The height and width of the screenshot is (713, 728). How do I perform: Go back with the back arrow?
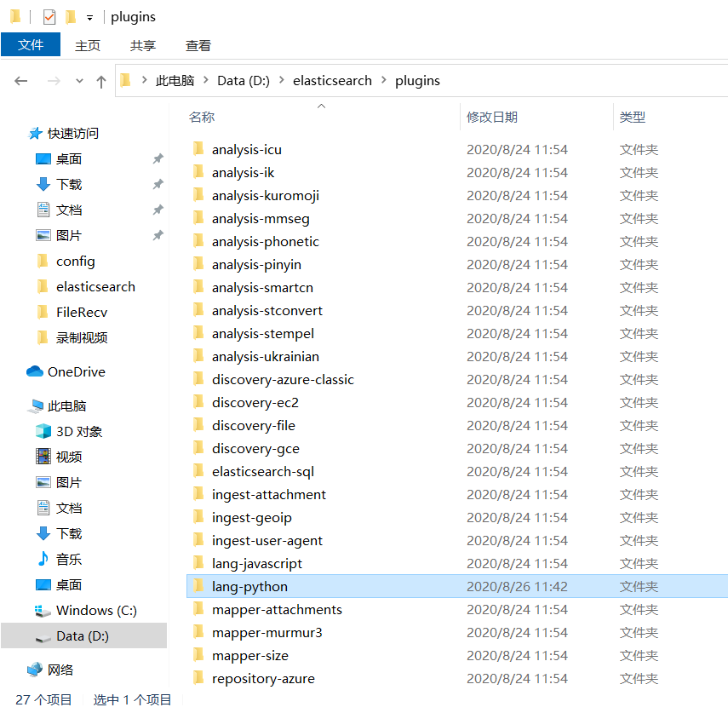point(21,81)
